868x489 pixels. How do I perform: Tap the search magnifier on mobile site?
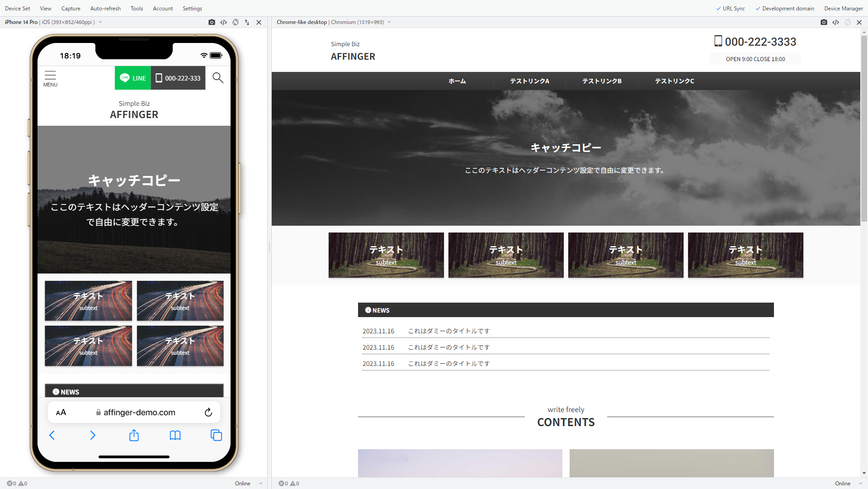[x=218, y=78]
